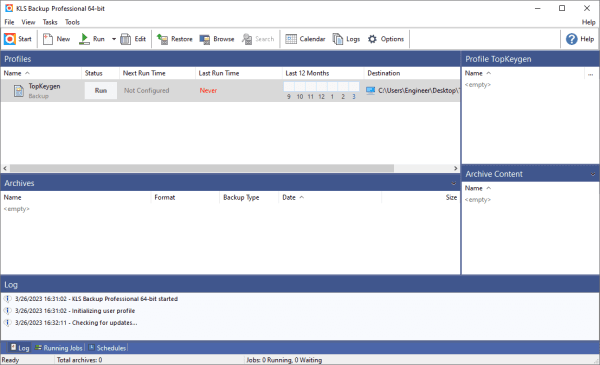Viewport: 600px width, 365px height.
Task: Open the Browse tool
Action: pos(217,39)
